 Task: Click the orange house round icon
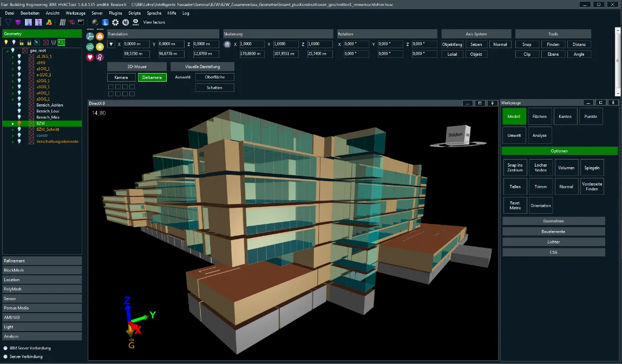tap(100, 36)
